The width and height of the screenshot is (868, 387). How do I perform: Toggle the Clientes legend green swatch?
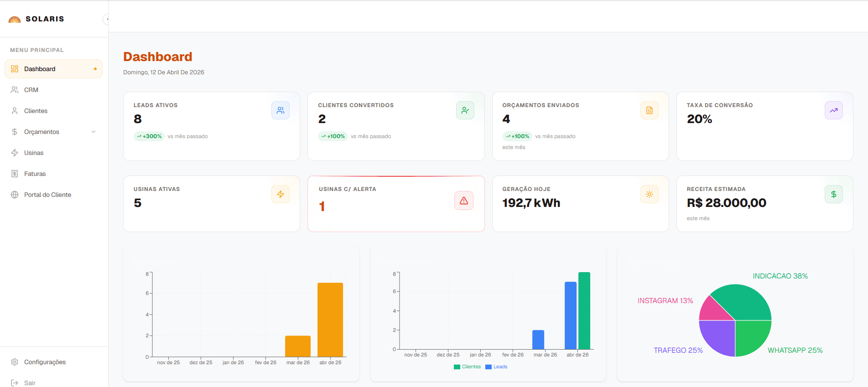pyautogui.click(x=457, y=367)
